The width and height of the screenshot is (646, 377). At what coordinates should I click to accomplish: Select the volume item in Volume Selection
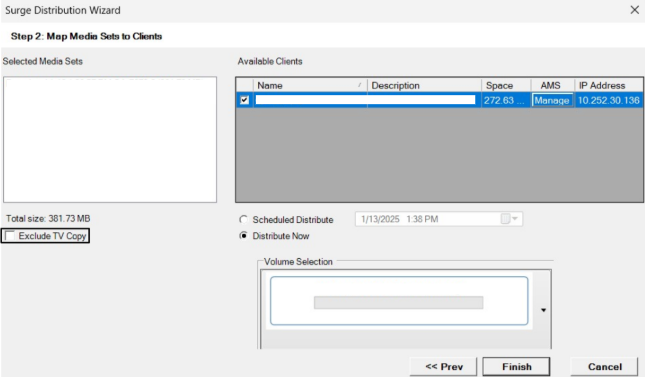(399, 301)
